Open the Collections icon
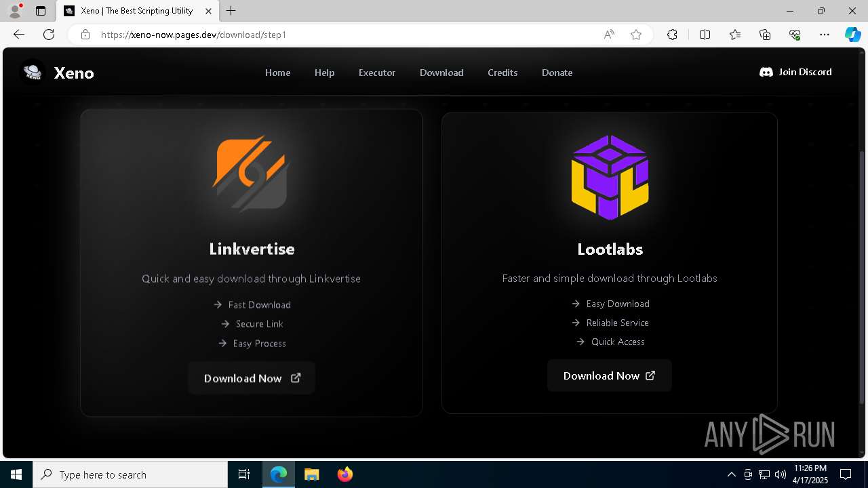Image resolution: width=868 pixels, height=488 pixels. tap(765, 35)
